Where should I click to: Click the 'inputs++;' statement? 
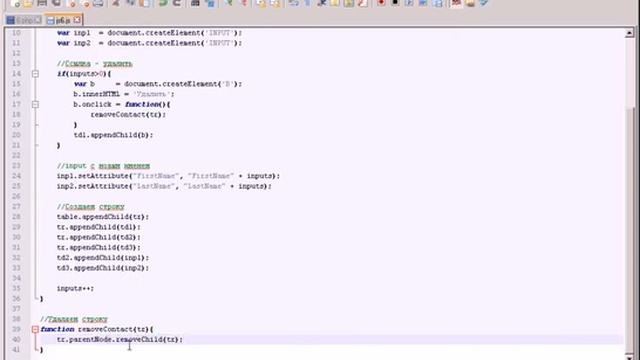[76, 289]
